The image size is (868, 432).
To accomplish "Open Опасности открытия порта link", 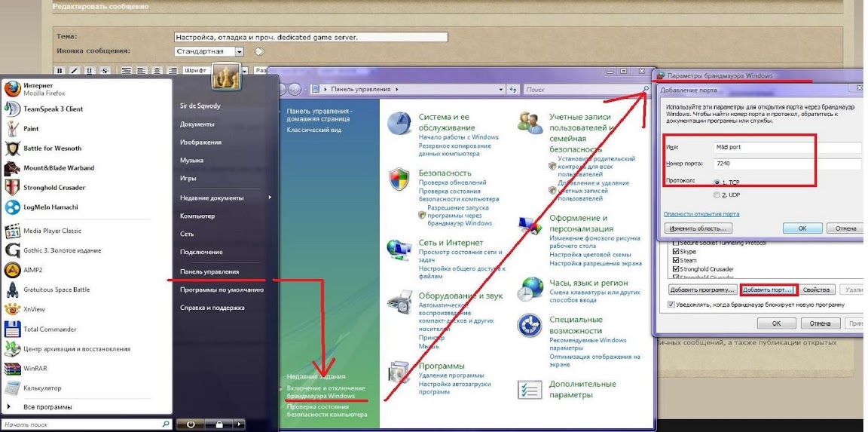I will tap(701, 214).
